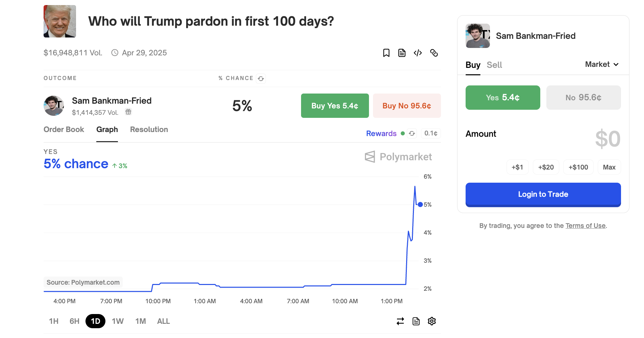The width and height of the screenshot is (644, 338).
Task: Open the chart settings gear
Action: [432, 321]
